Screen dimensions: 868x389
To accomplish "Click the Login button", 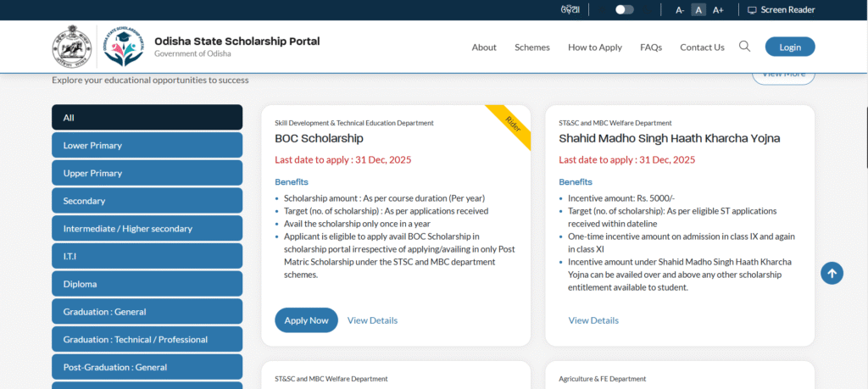I will [x=789, y=47].
